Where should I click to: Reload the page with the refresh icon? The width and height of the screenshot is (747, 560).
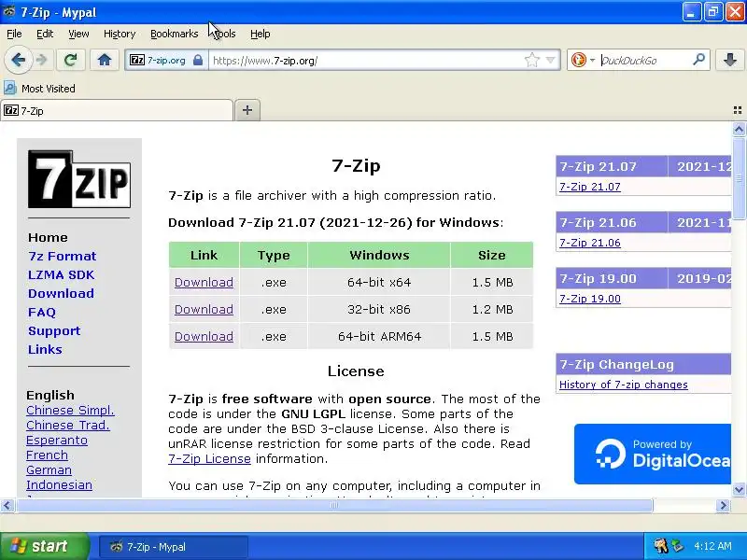coord(71,60)
